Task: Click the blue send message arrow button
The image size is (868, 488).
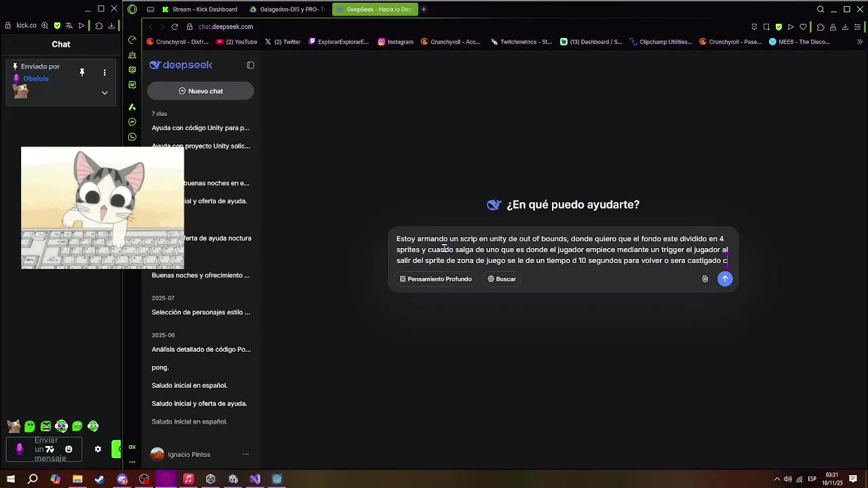Action: (x=725, y=279)
